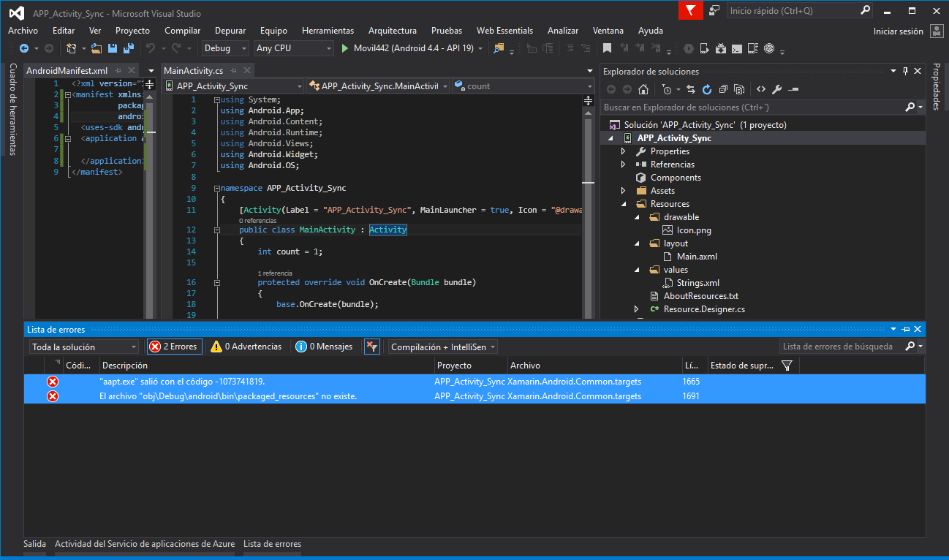949x560 pixels.
Task: Open the Debug configuration dropdown
Action: click(x=226, y=48)
